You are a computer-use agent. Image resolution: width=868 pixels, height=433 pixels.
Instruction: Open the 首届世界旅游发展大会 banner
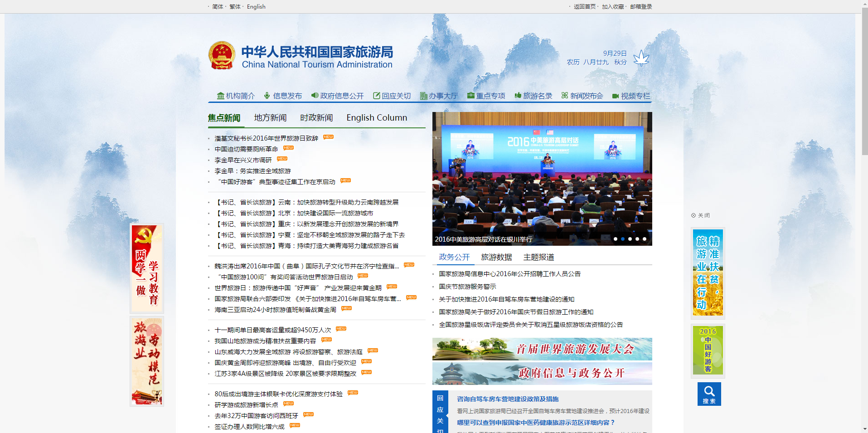[x=542, y=349]
